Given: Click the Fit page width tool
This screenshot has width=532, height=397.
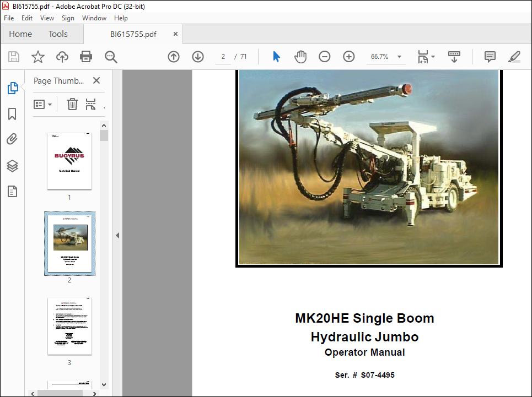Looking at the screenshot, I should pos(423,57).
